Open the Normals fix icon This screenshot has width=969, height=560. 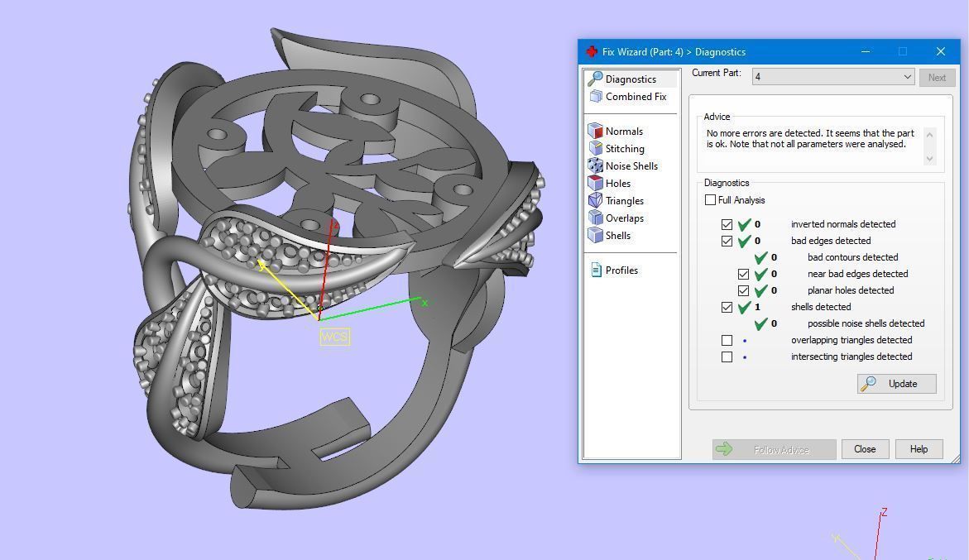[x=595, y=131]
